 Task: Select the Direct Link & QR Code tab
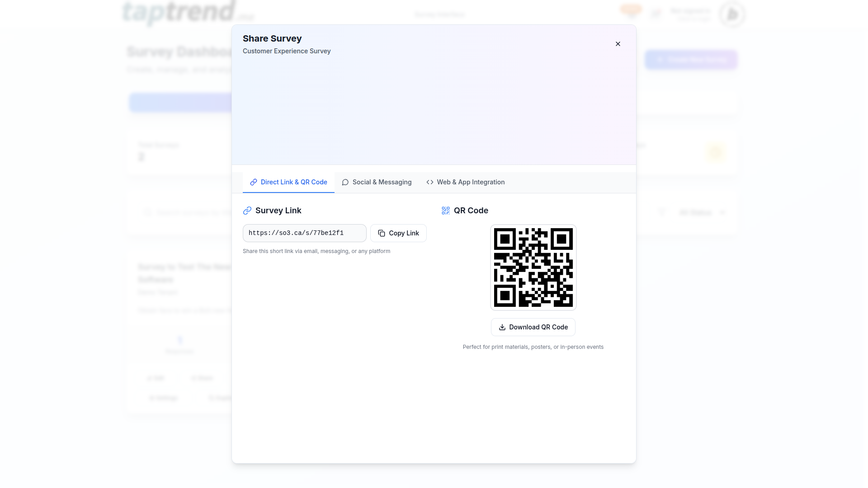tap(288, 182)
